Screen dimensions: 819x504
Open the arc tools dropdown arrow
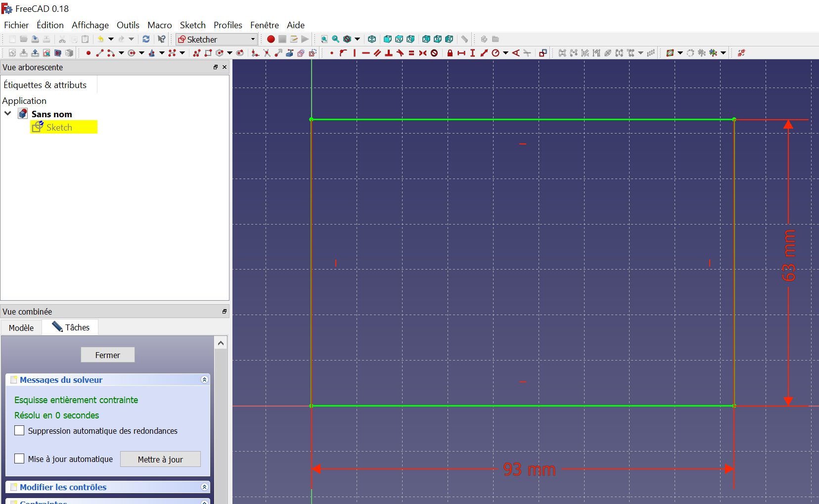point(121,53)
